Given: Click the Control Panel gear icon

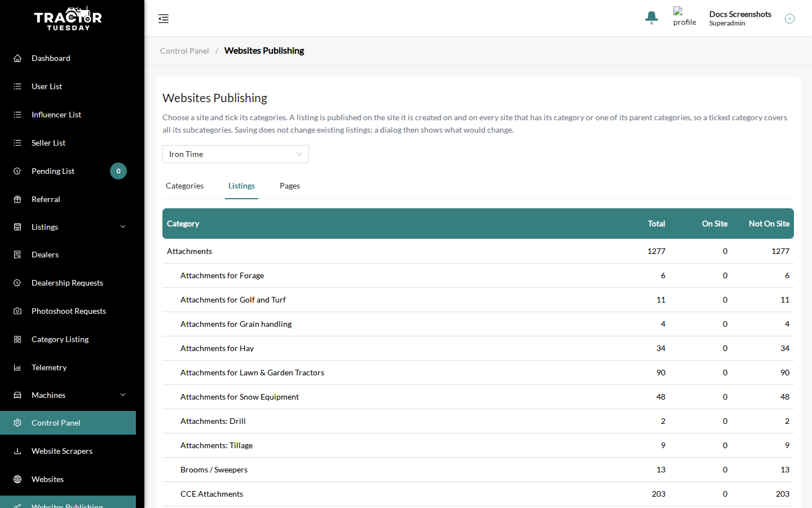Looking at the screenshot, I should point(17,423).
